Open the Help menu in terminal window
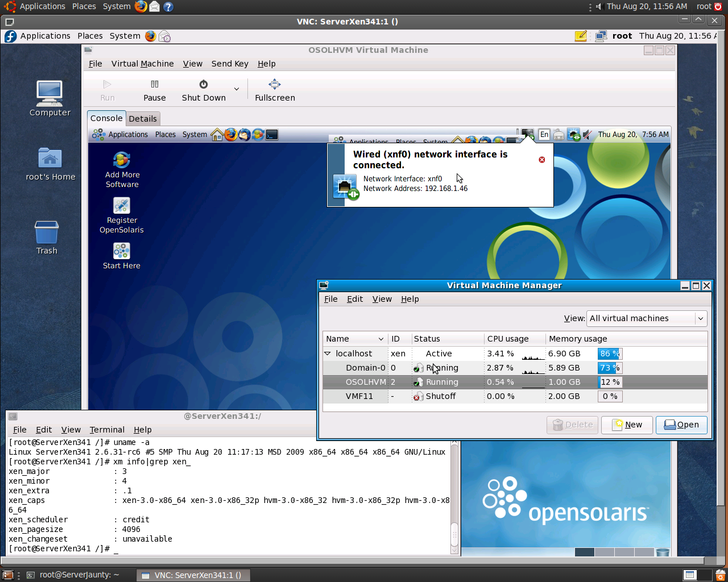 point(143,430)
